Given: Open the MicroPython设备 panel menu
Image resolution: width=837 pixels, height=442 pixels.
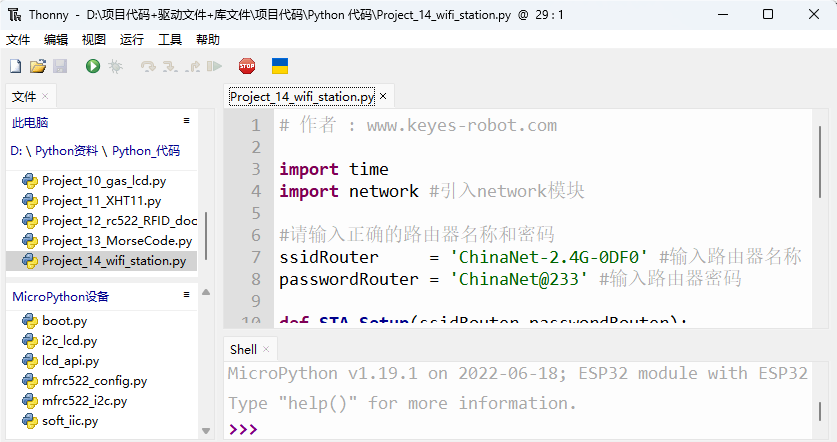Looking at the screenshot, I should [186, 294].
